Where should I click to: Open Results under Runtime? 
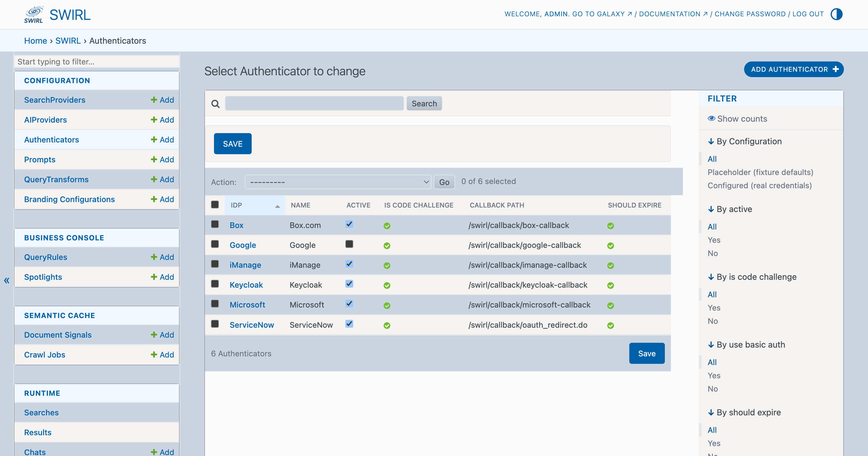click(x=38, y=432)
